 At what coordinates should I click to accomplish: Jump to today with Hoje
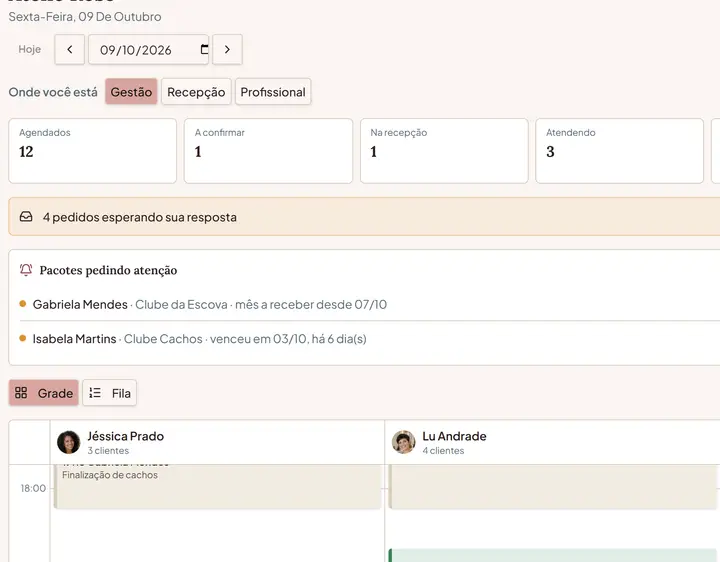coord(30,50)
